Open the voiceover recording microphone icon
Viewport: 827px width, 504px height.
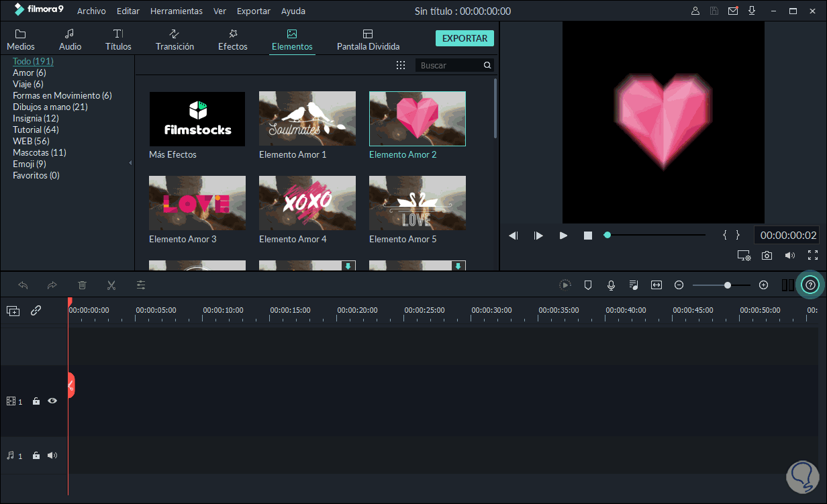click(x=611, y=285)
